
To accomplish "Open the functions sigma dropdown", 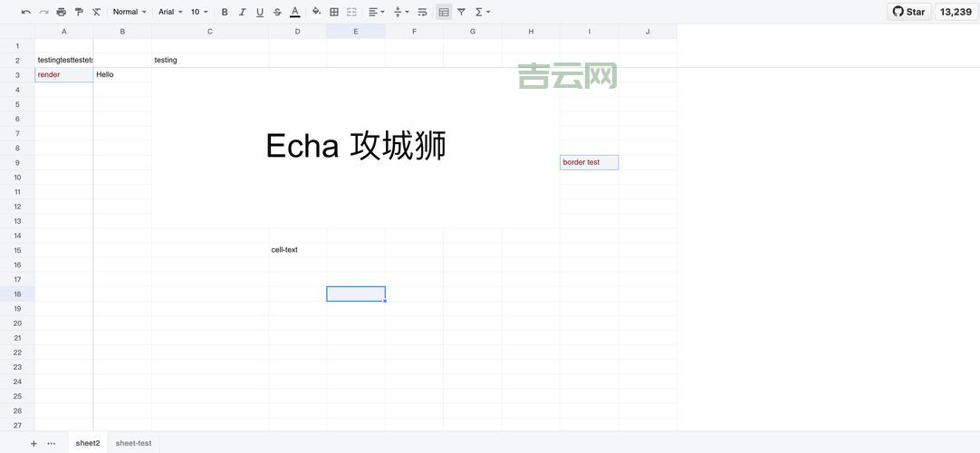I will tap(483, 12).
